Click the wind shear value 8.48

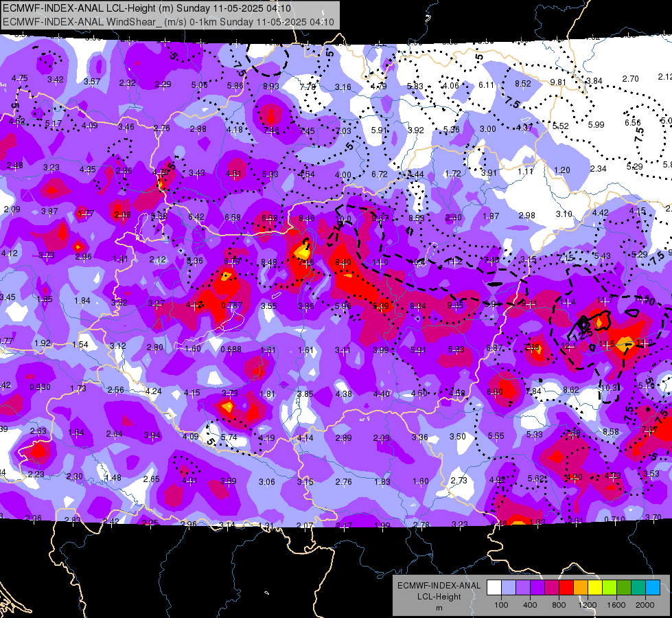[268, 262]
